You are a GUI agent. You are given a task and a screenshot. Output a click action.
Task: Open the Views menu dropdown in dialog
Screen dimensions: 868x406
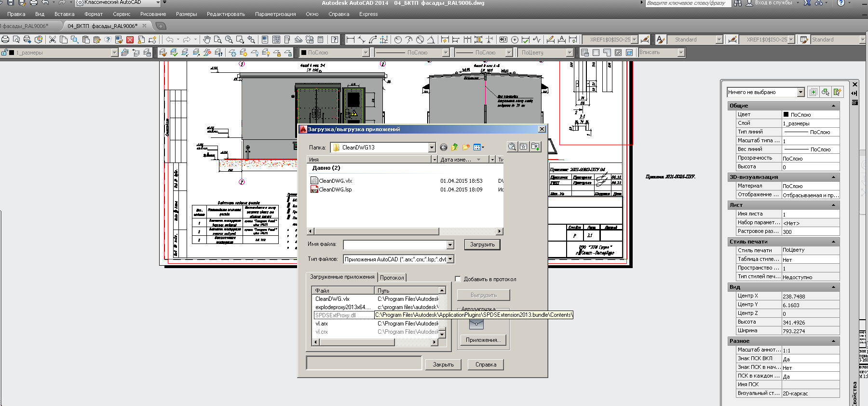point(479,147)
